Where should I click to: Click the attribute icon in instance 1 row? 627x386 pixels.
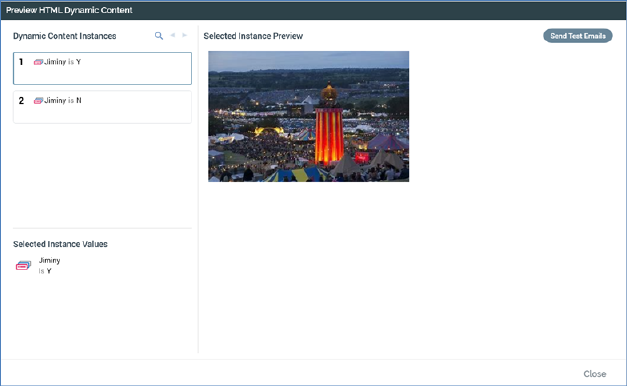click(x=38, y=62)
